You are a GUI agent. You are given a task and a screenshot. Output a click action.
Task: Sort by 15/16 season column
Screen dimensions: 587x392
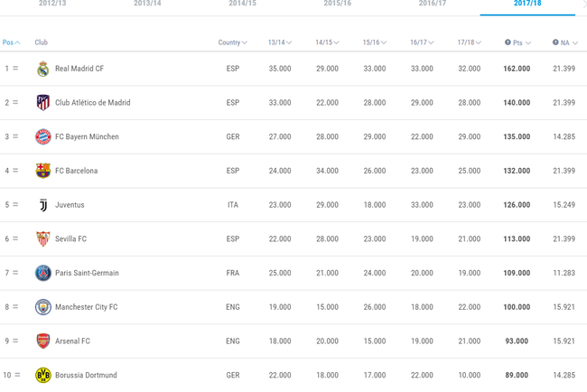pyautogui.click(x=375, y=42)
